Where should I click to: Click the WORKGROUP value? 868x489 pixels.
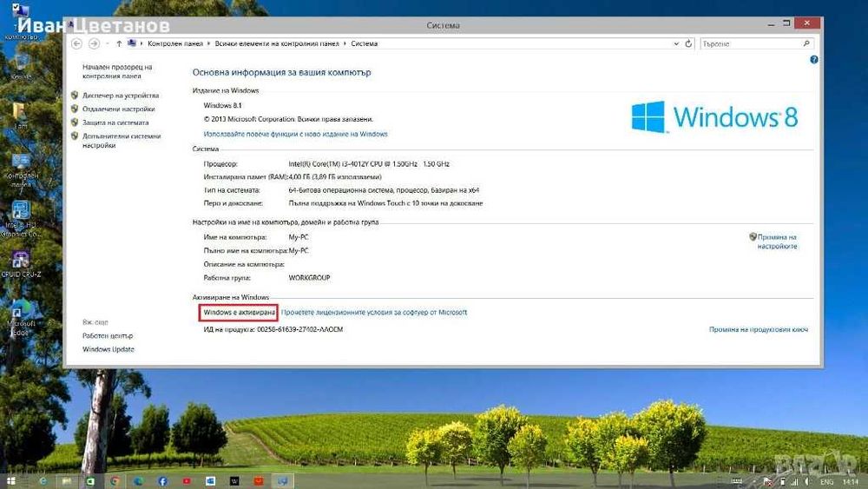pos(310,278)
